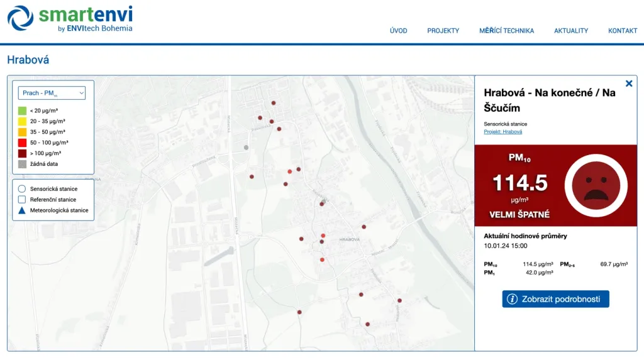Select the southernmost sensor marker on map

[x=367, y=325]
